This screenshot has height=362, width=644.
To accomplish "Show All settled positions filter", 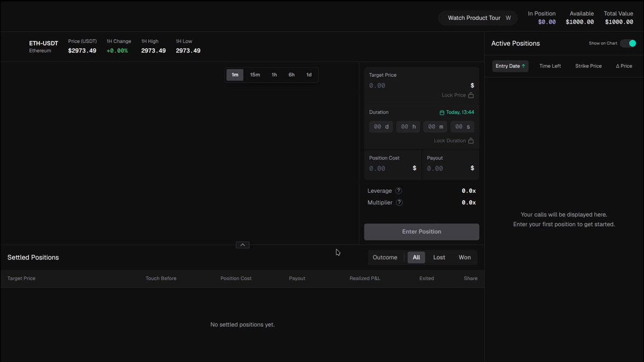I will point(416,257).
